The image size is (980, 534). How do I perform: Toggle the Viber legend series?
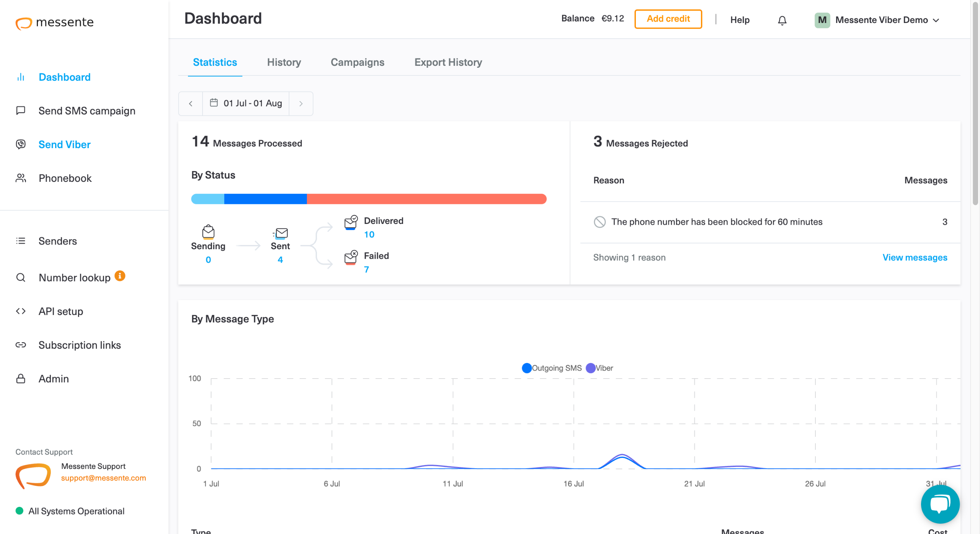point(599,368)
